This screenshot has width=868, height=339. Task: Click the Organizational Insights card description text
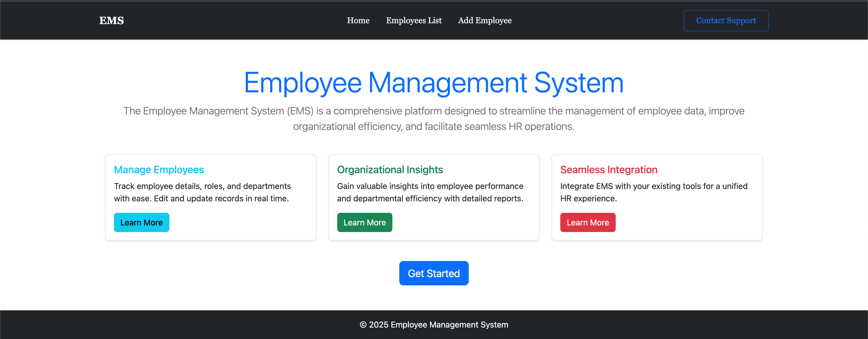[430, 192]
